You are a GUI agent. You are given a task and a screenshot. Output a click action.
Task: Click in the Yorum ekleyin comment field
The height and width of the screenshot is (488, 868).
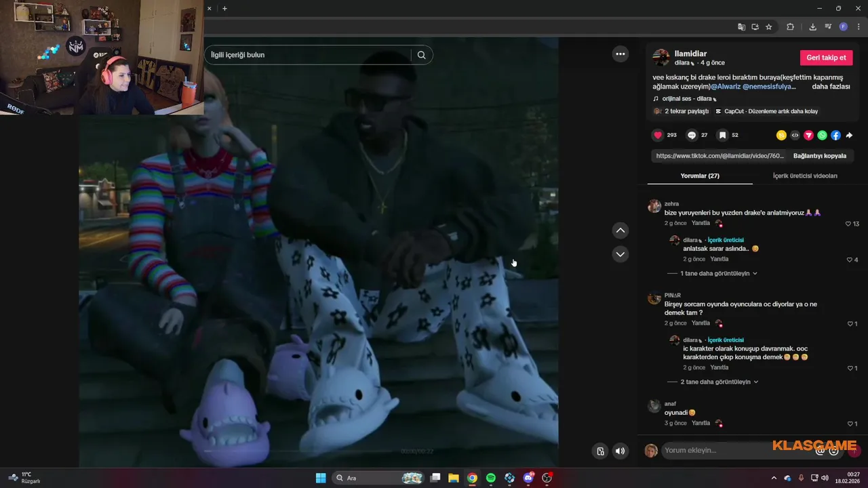point(736,451)
